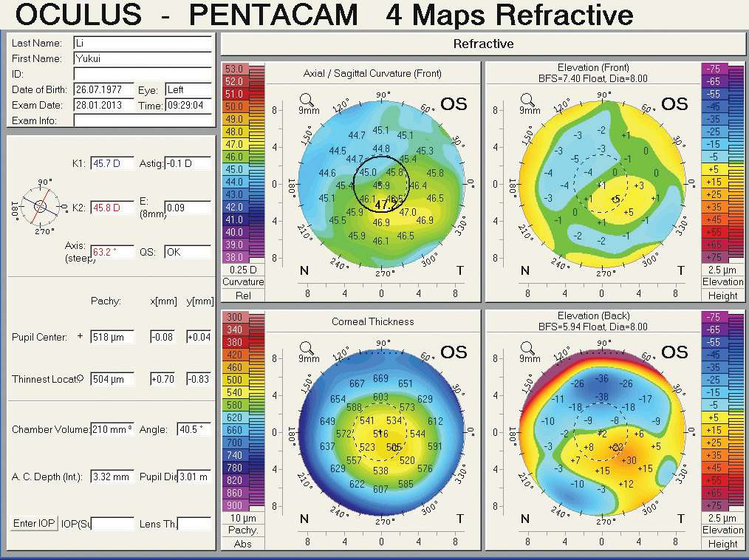This screenshot has width=749, height=560.
Task: Click Pupil Center x value -0.08
Action: 163,337
